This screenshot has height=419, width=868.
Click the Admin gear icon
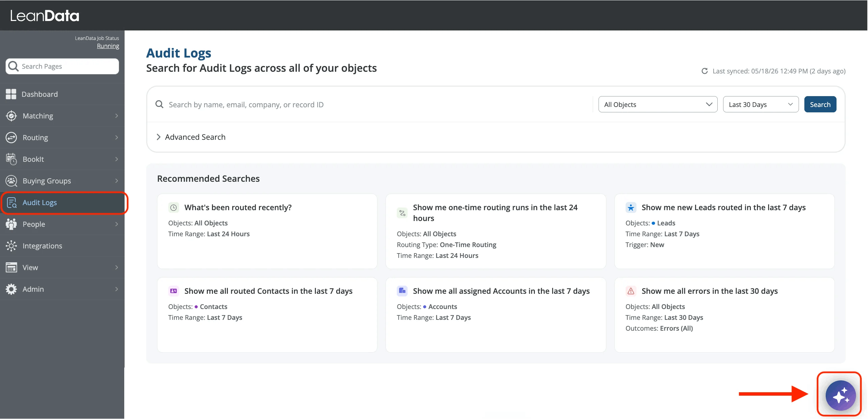(11, 289)
